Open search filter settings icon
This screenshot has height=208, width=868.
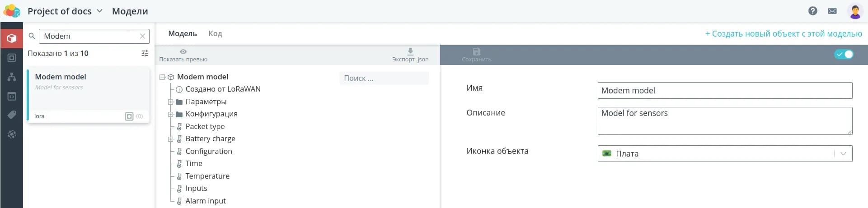[145, 53]
